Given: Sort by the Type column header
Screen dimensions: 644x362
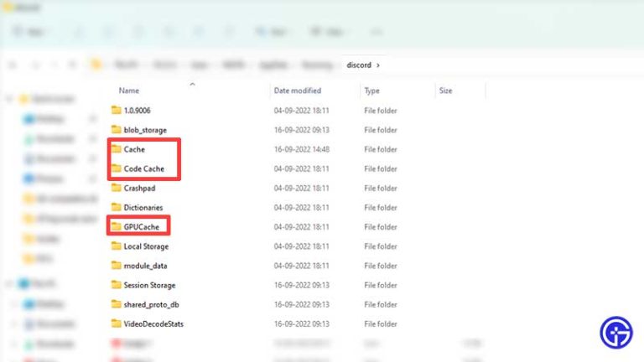Looking at the screenshot, I should [371, 90].
